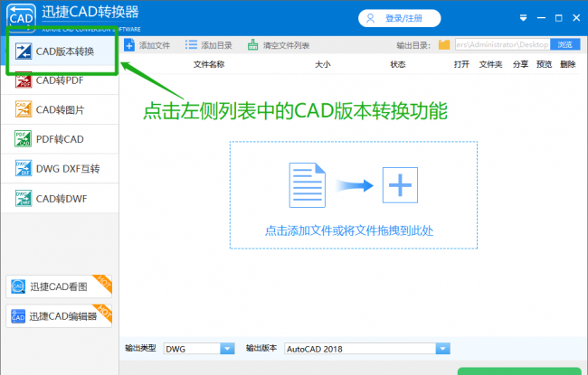The height and width of the screenshot is (375, 588).
Task: Click the 大小 column header
Action: [323, 64]
